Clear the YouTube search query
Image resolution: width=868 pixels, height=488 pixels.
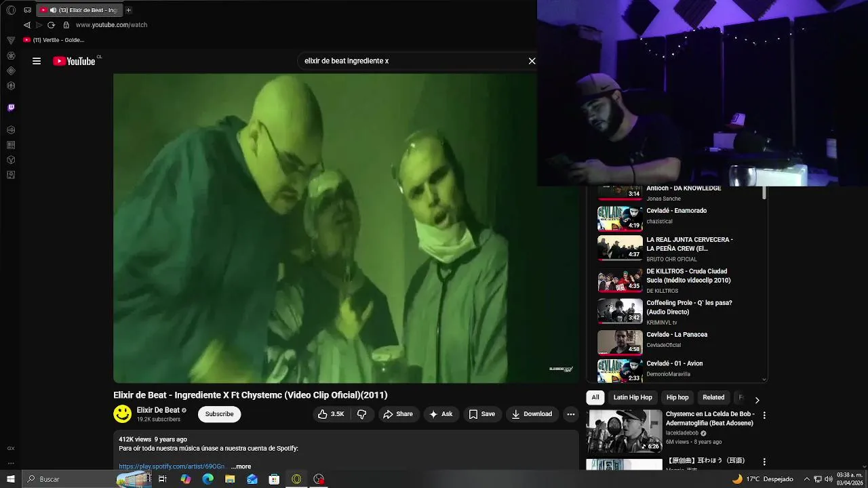tap(532, 61)
